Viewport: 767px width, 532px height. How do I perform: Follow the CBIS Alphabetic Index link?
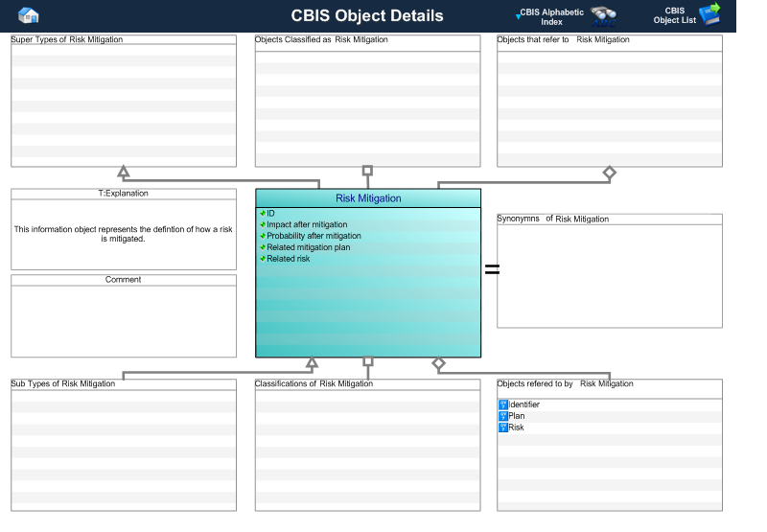[551, 17]
